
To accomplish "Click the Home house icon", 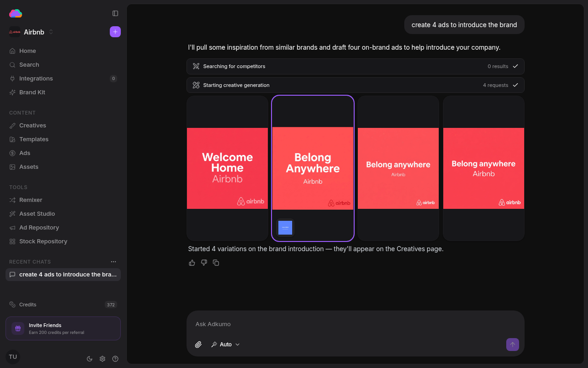I will pyautogui.click(x=12, y=51).
